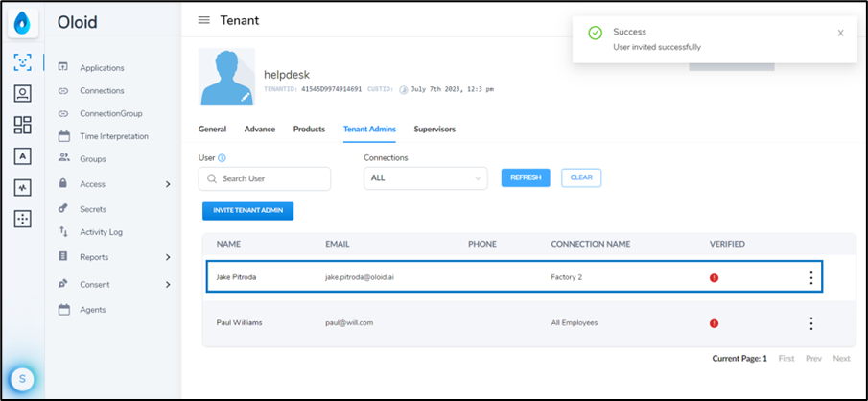Click the Groups people icon
The height and width of the screenshot is (401, 868).
tap(63, 157)
